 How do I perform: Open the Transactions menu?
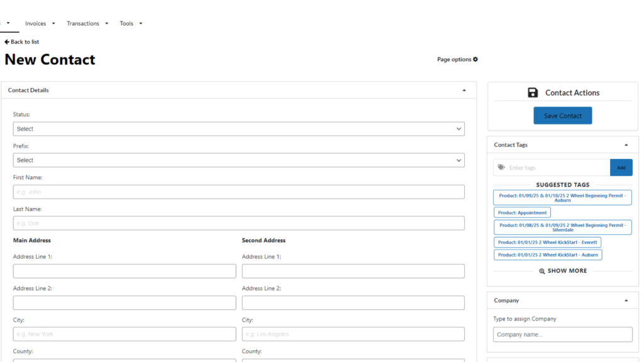pos(87,24)
